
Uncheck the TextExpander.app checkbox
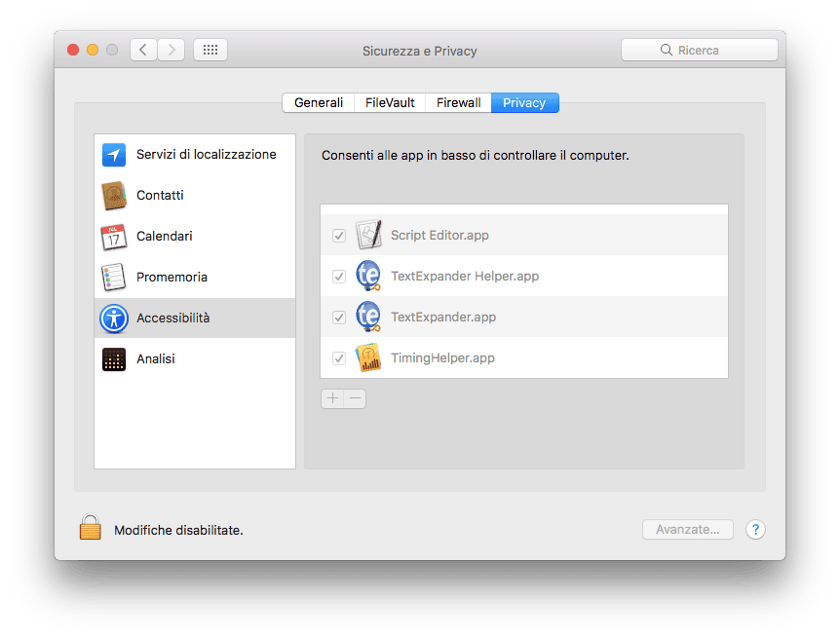339,318
